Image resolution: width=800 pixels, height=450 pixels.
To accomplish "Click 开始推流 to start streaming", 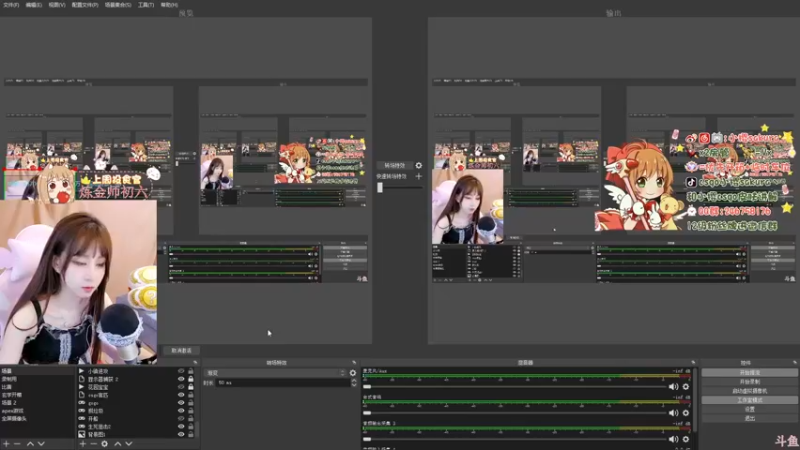I will [749, 372].
